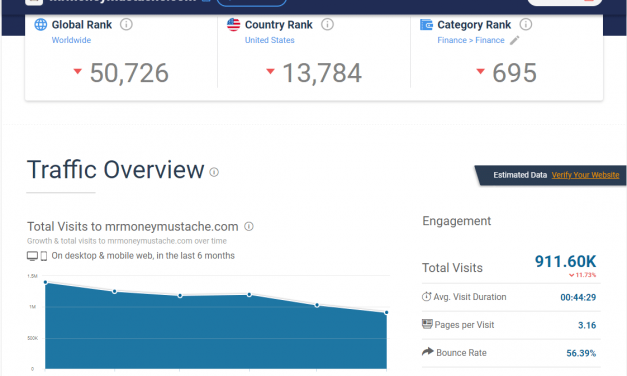This screenshot has height=376, width=627.
Task: Click the 00:44:29 visit duration value
Action: pos(578,297)
